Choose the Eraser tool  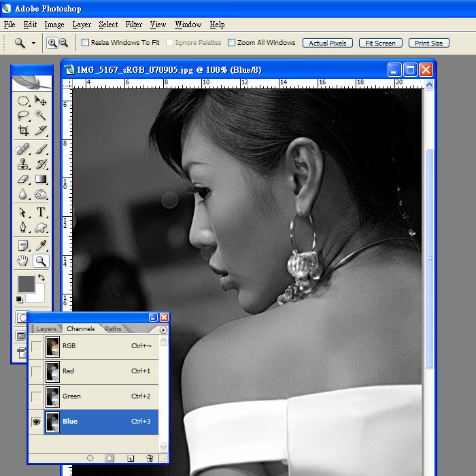pos(23,180)
